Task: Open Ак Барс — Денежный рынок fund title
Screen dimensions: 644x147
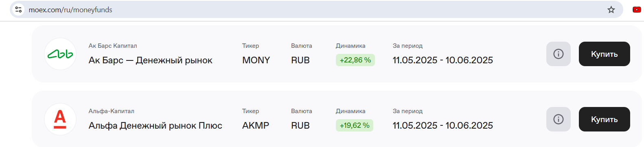Action: tap(151, 60)
